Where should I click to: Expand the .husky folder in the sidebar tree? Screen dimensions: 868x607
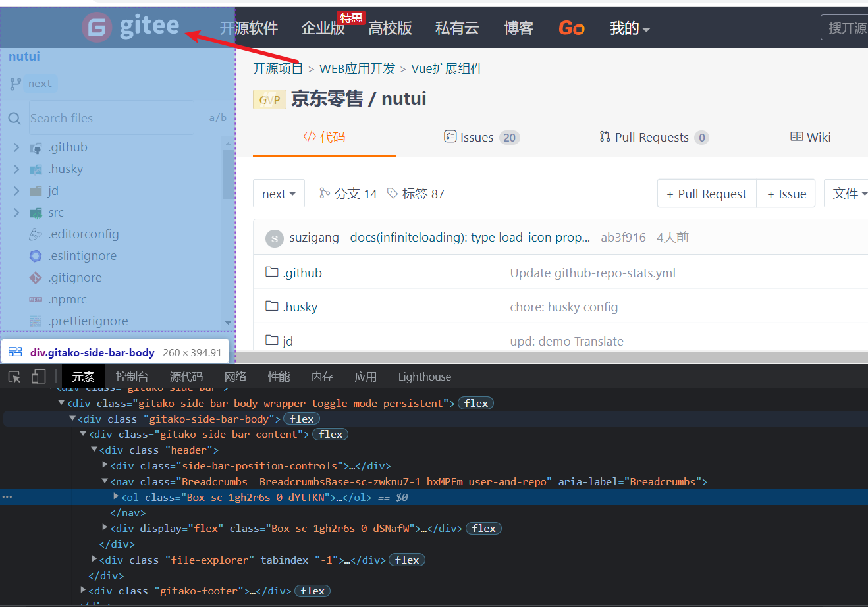[x=16, y=169]
